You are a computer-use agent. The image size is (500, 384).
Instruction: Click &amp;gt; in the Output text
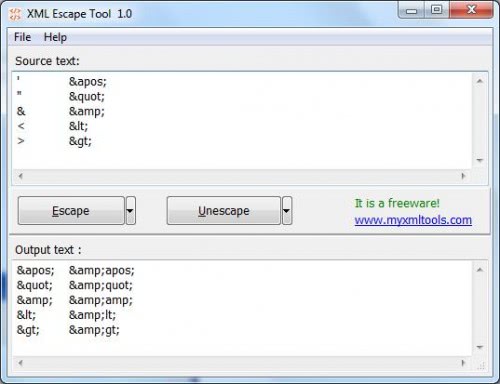pyautogui.click(x=94, y=330)
